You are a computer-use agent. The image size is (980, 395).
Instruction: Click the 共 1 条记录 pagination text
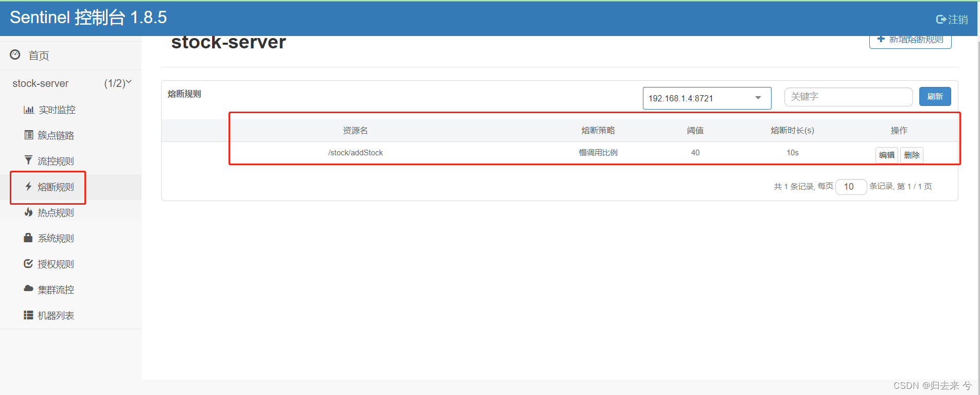(794, 187)
